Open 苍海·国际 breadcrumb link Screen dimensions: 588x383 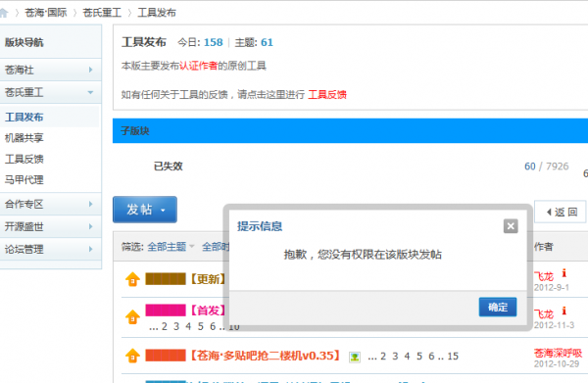pyautogui.click(x=46, y=13)
